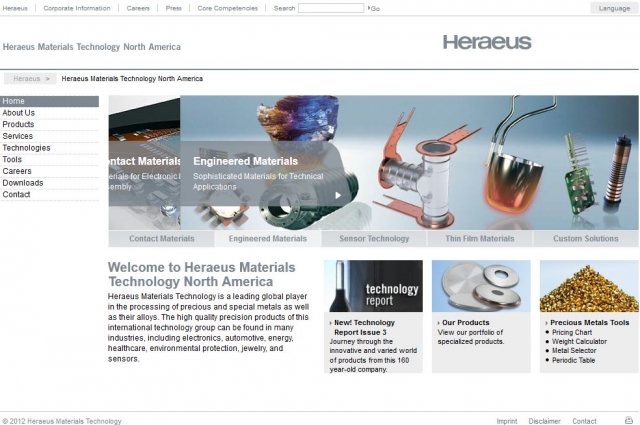Image resolution: width=640 pixels, height=425 pixels.
Task: Click the printer icon in the footer
Action: point(629,420)
